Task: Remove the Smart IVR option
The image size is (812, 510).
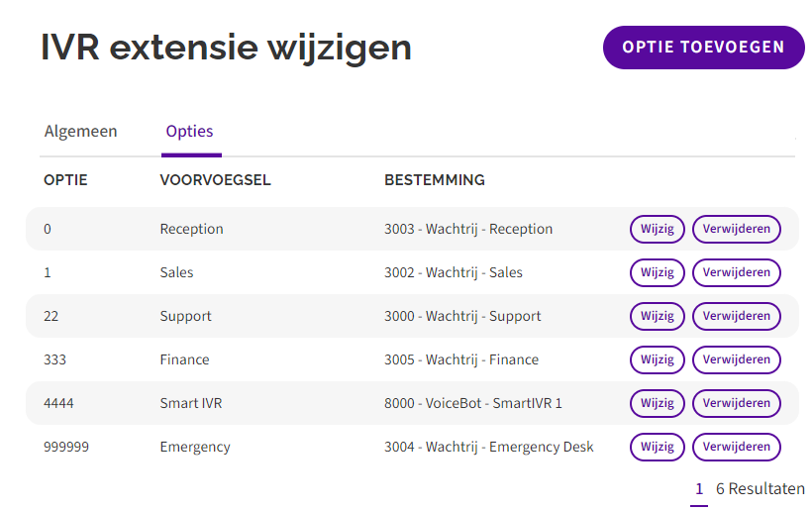Action: click(736, 403)
